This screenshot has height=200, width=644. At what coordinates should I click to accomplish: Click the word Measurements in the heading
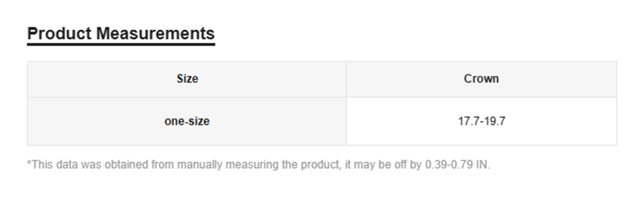[155, 34]
